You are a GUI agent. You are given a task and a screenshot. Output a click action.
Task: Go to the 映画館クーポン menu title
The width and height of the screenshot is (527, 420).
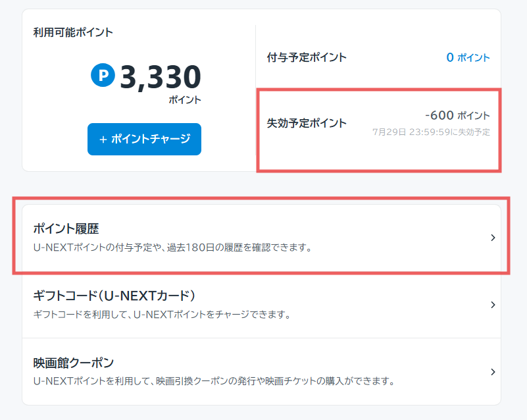74,363
